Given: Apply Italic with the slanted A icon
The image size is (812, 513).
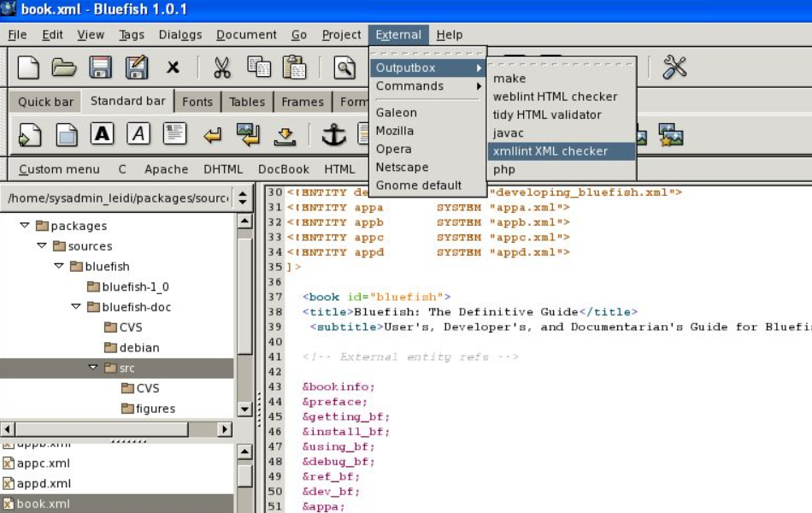Looking at the screenshot, I should [x=138, y=133].
